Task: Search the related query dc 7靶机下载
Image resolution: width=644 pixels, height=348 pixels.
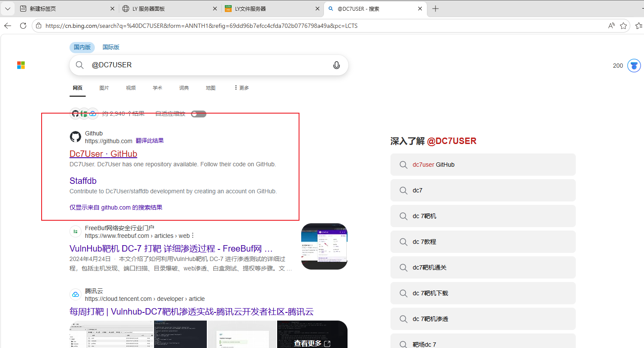Action: pyautogui.click(x=483, y=293)
